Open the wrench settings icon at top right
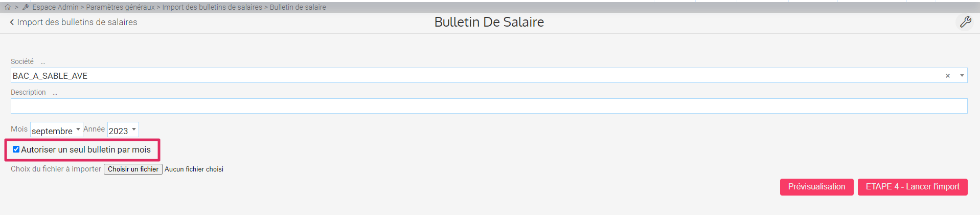This screenshot has width=980, height=215. (x=965, y=22)
